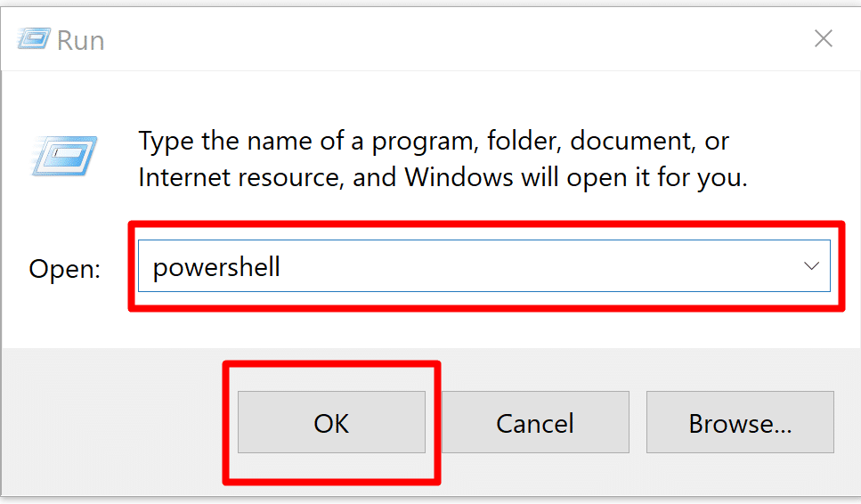Click the "Open:" label
Image resolution: width=861 pixels, height=504 pixels.
coord(65,268)
